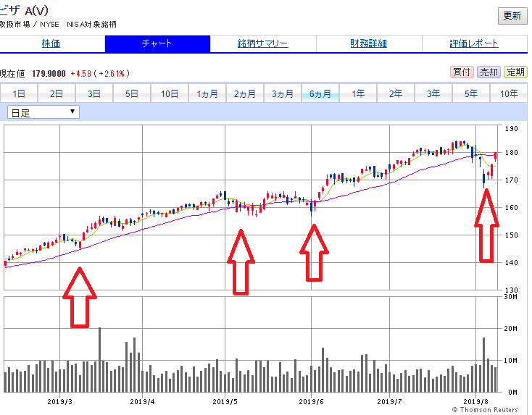Viewport: 532px width, 415px height.
Task: Select the 6ヵ月 chart period
Action: click(x=320, y=93)
